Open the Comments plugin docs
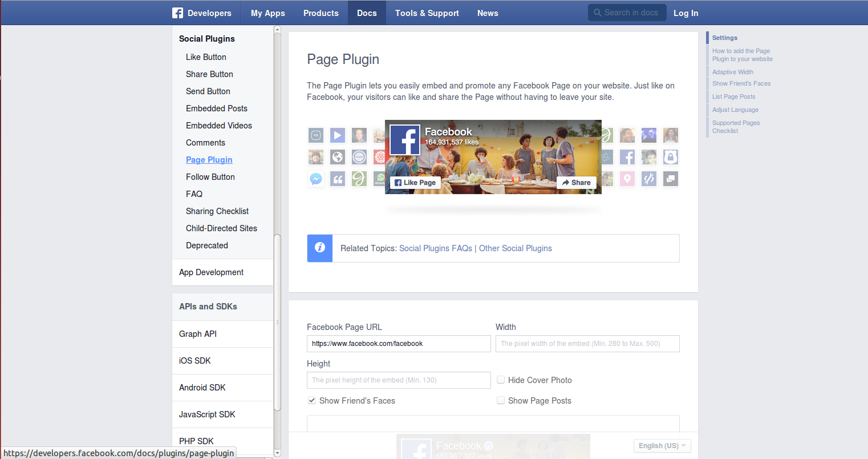868x459 pixels. click(x=205, y=143)
